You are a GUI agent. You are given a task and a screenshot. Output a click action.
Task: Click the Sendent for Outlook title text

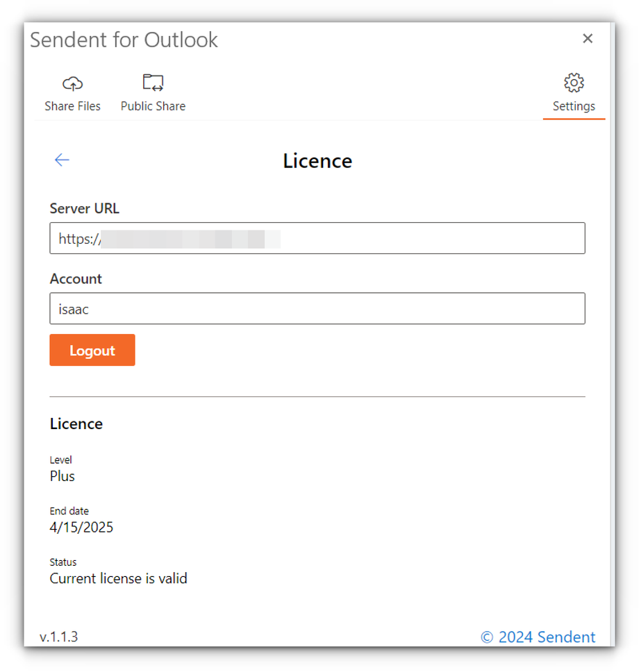(124, 40)
